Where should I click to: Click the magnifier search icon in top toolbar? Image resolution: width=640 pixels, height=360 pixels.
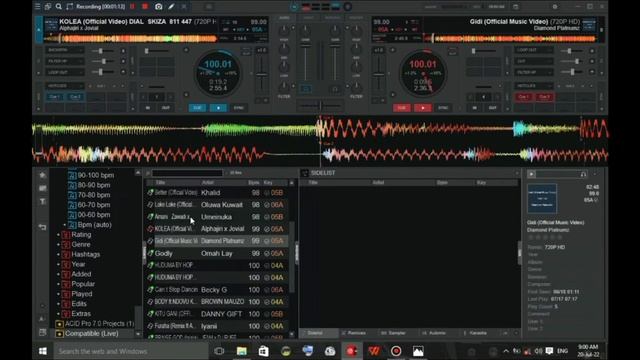(x=59, y=7)
